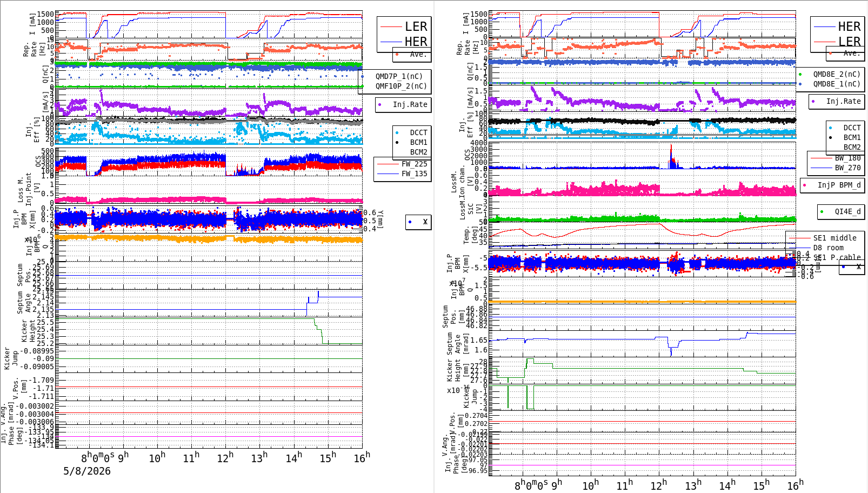Click the QI4E_d legend entry
Viewport: 868px width, 493px height.
coord(847,211)
